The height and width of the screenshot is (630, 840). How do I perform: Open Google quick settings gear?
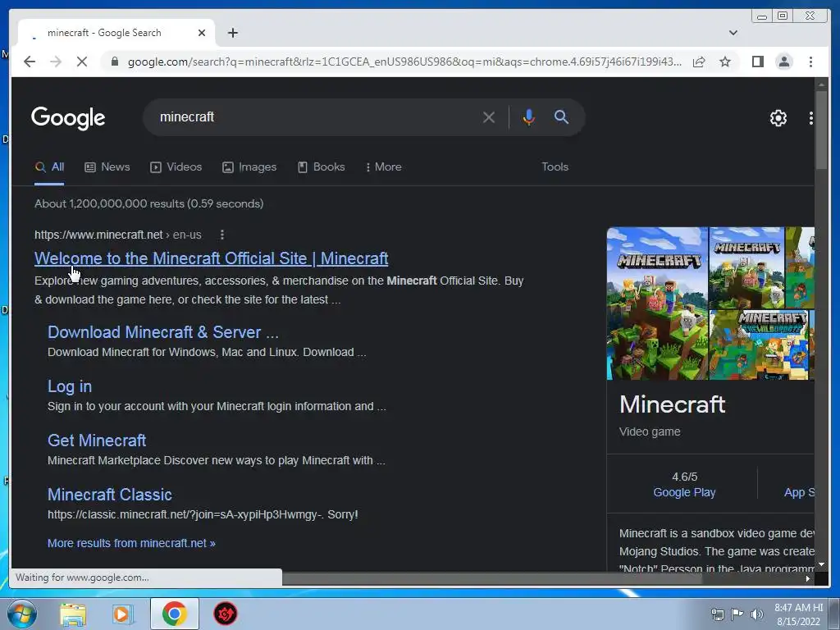pos(778,118)
